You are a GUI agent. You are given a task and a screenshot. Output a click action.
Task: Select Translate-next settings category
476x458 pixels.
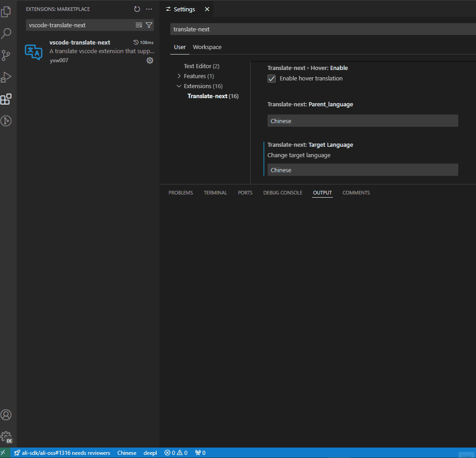tap(213, 96)
